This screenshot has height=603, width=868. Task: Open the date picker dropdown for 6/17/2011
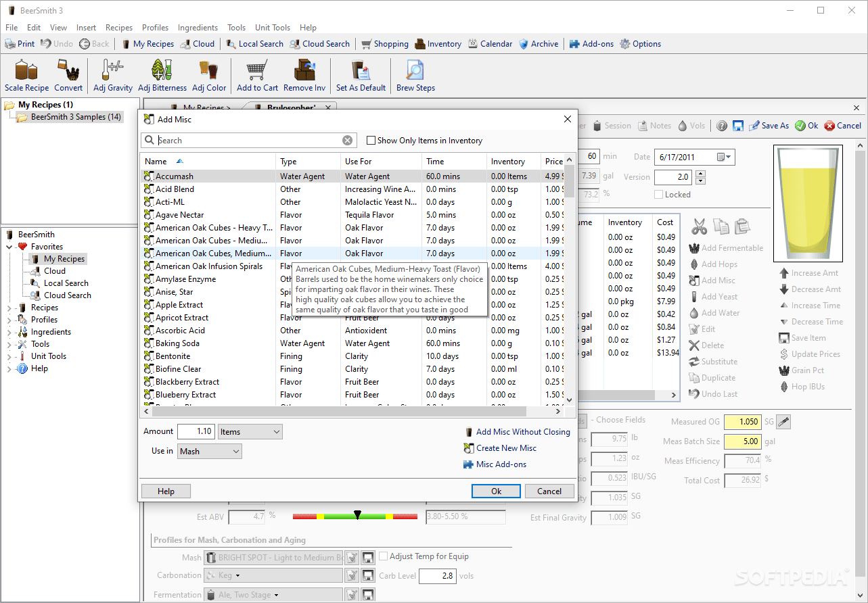(x=723, y=157)
